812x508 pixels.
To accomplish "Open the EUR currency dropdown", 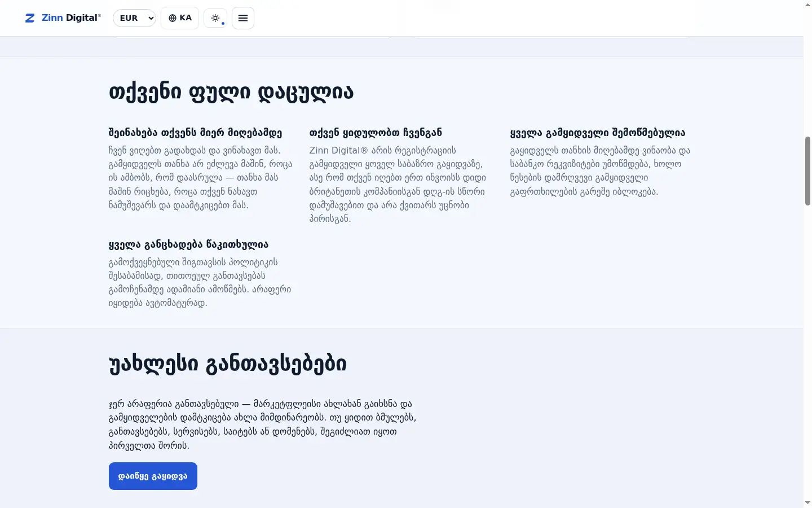I will pyautogui.click(x=134, y=18).
